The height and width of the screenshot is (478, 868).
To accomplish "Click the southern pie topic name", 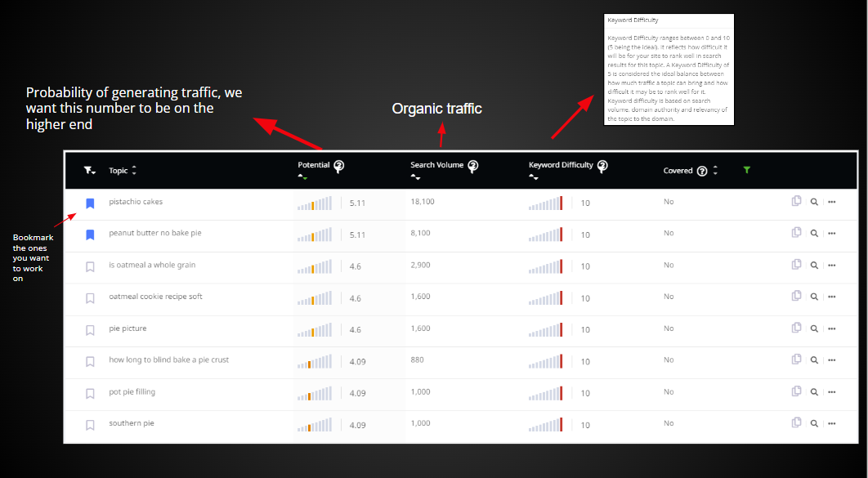I will (132, 422).
